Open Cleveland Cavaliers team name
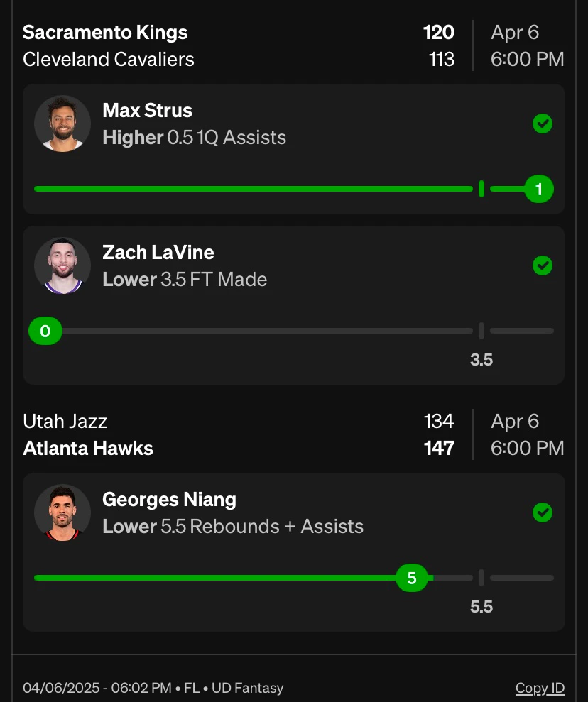The height and width of the screenshot is (702, 588). tap(109, 60)
